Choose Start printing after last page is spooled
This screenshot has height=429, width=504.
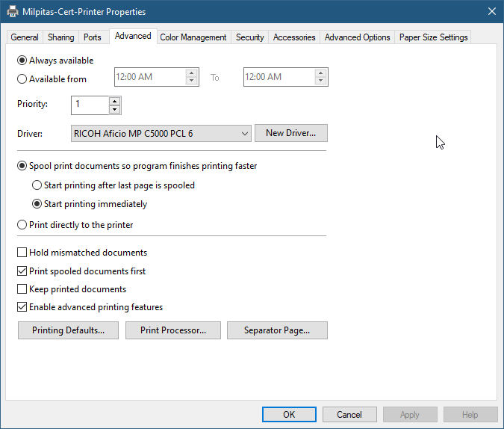point(37,185)
